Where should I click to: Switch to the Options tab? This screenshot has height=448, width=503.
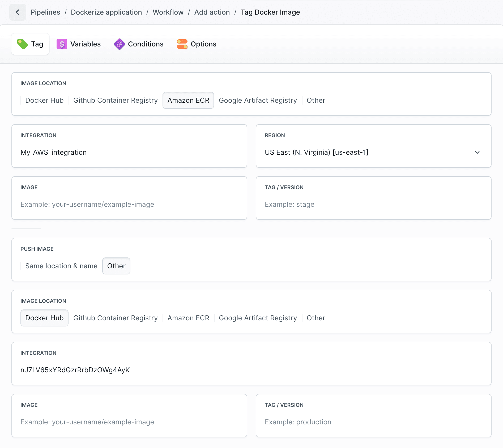[196, 44]
